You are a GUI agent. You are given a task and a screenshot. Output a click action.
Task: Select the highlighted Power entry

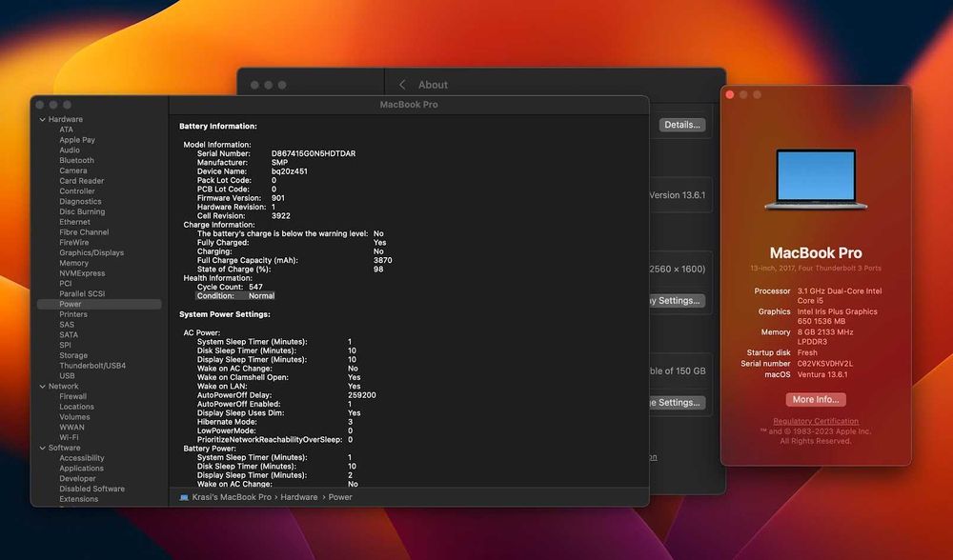click(99, 305)
